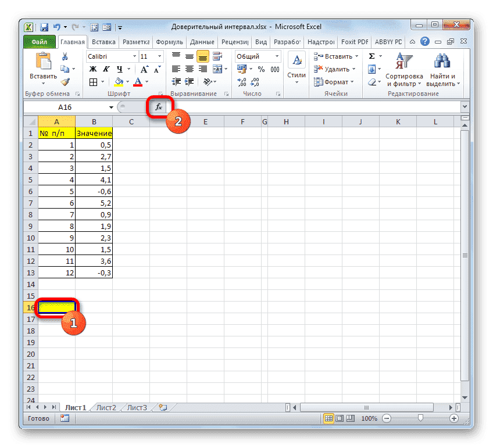Click the Save icon on Quick Access Toolbar
This screenshot has width=493, height=448.
(x=44, y=27)
